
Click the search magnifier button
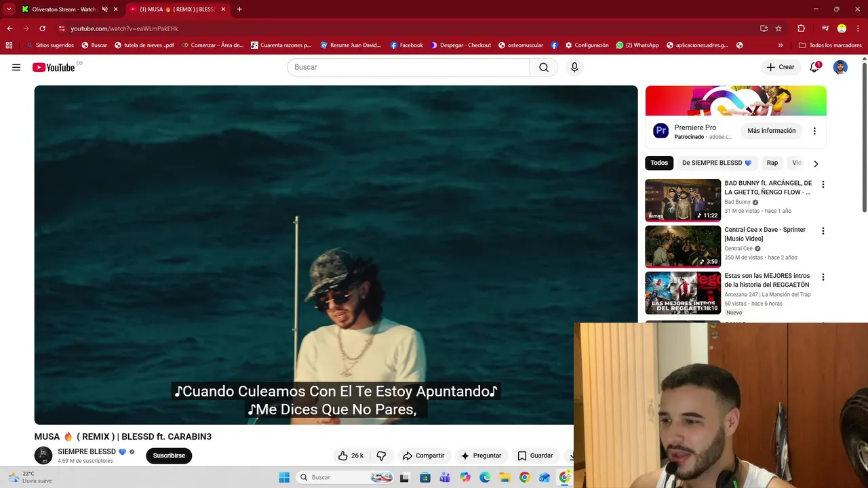[x=544, y=67]
